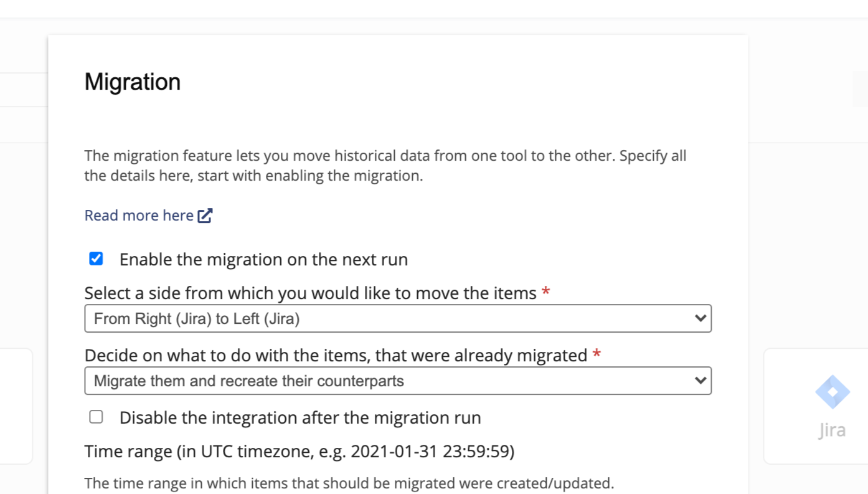Click the chevron on the From Right (Jira) dropdown
Viewport: 868px width, 494px height.
(x=700, y=318)
